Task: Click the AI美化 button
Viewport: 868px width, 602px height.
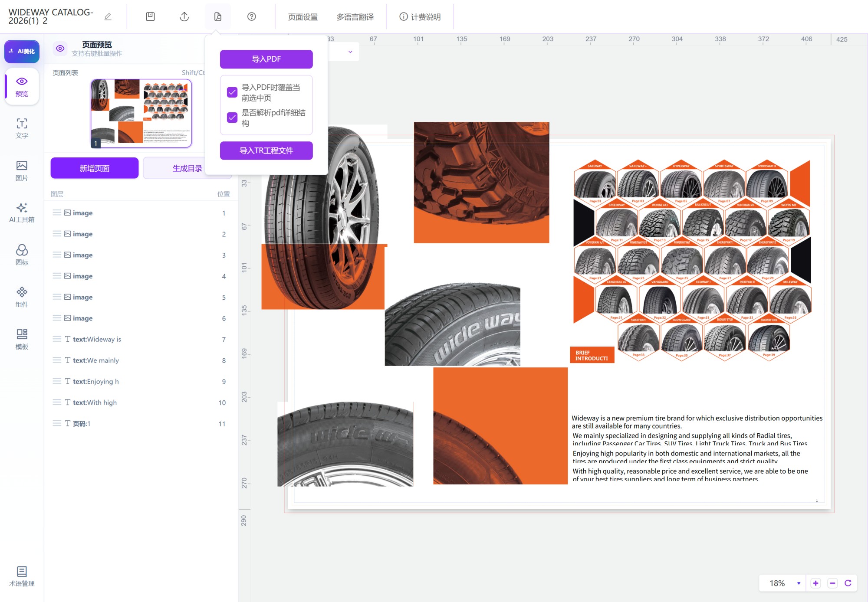Action: (x=22, y=51)
